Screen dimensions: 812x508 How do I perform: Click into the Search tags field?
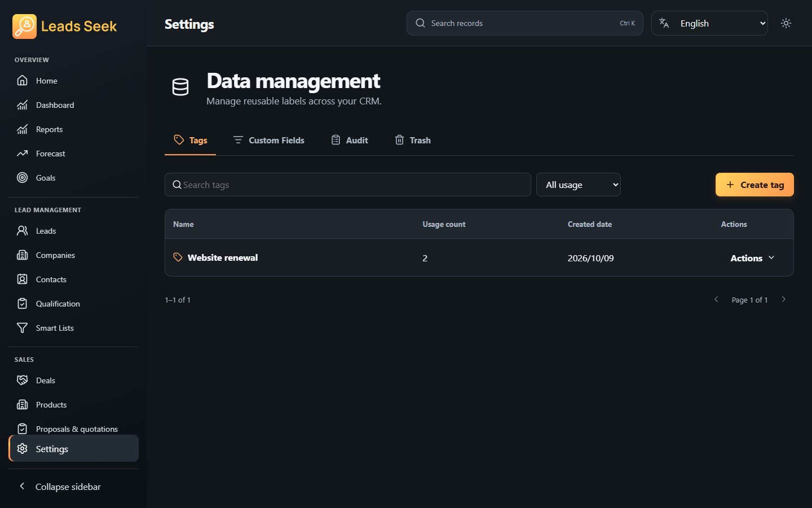tap(348, 185)
